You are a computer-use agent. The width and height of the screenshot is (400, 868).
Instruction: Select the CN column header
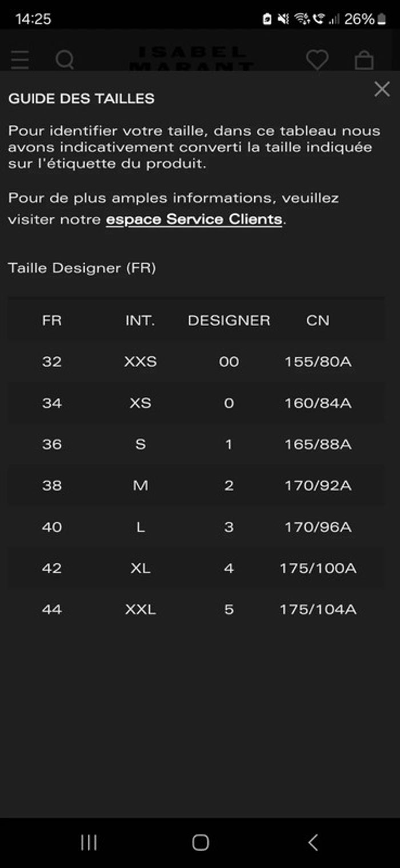[318, 320]
